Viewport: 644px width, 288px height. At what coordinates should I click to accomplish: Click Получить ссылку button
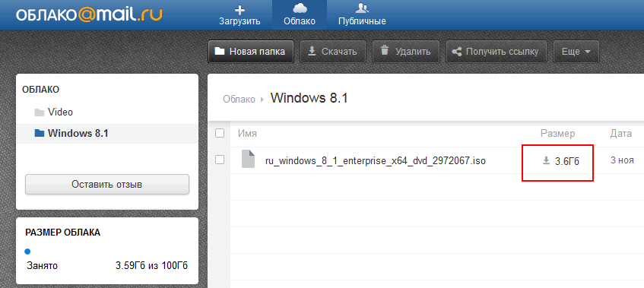496,52
